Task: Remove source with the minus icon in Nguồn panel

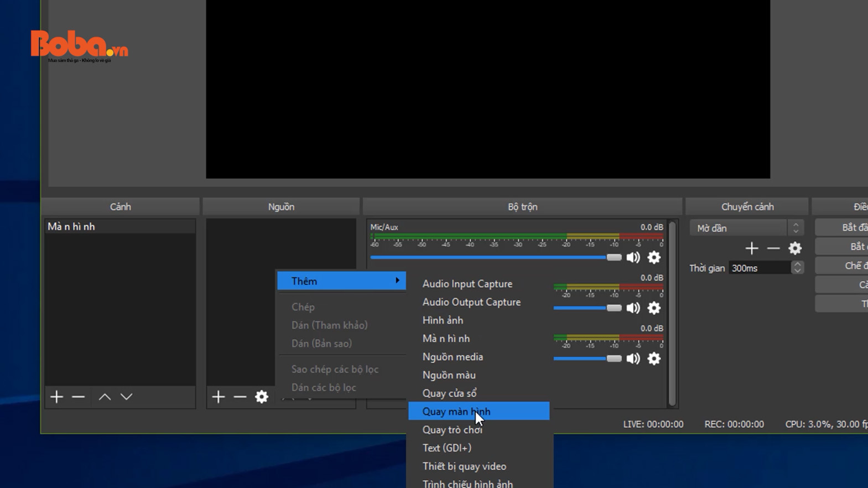Action: click(x=240, y=397)
